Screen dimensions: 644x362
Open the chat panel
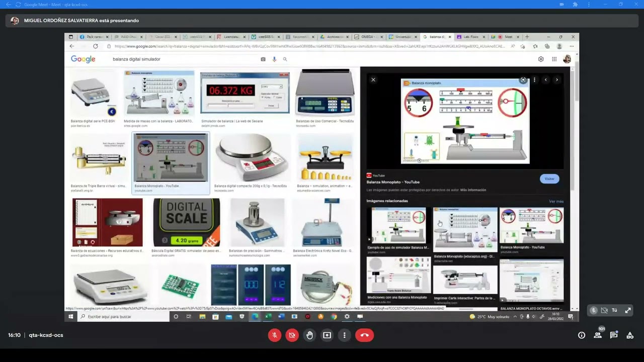(x=614, y=335)
